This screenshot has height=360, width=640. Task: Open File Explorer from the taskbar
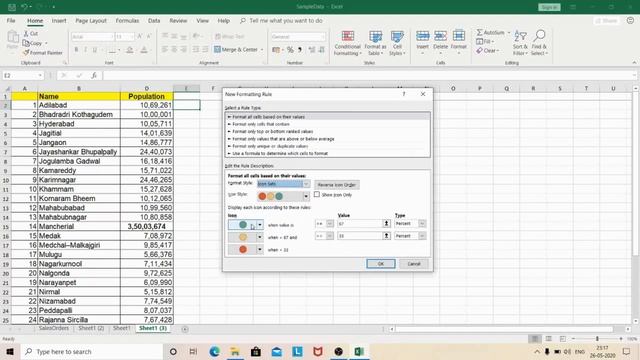click(x=235, y=351)
